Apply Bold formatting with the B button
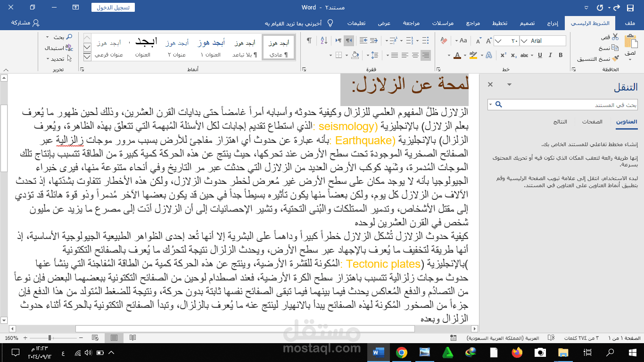 [x=561, y=55]
